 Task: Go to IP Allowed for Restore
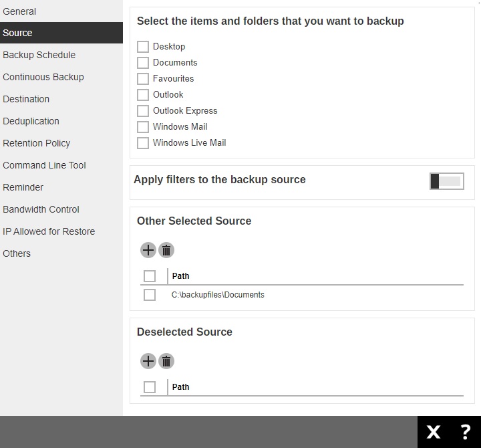pyautogui.click(x=61, y=231)
